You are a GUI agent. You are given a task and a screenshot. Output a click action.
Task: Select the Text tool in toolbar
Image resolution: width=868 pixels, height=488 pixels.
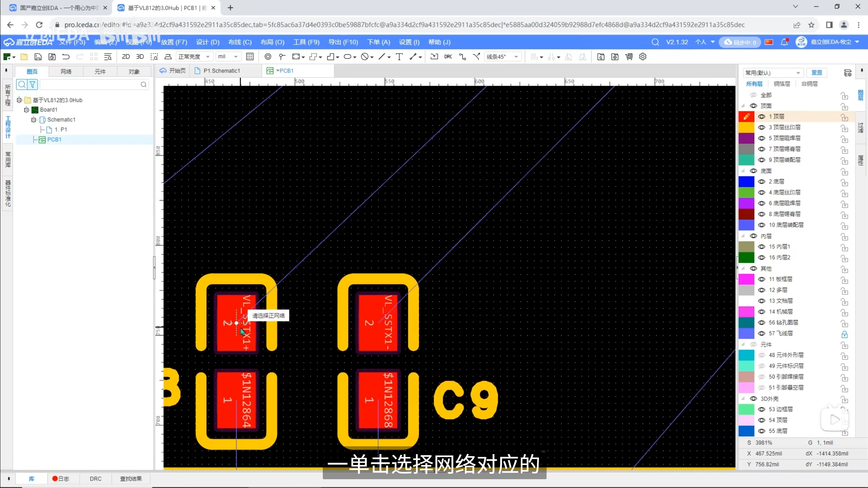click(399, 57)
